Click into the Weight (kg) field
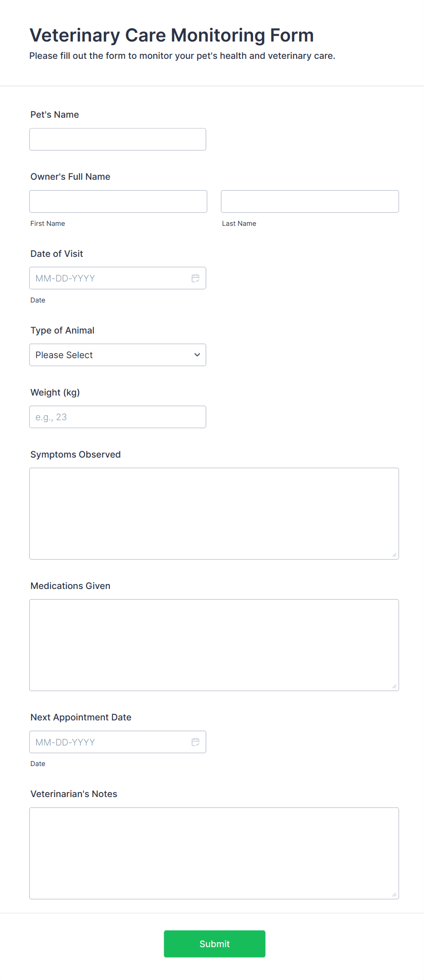Viewport: 424px width, 980px height. pyautogui.click(x=118, y=417)
